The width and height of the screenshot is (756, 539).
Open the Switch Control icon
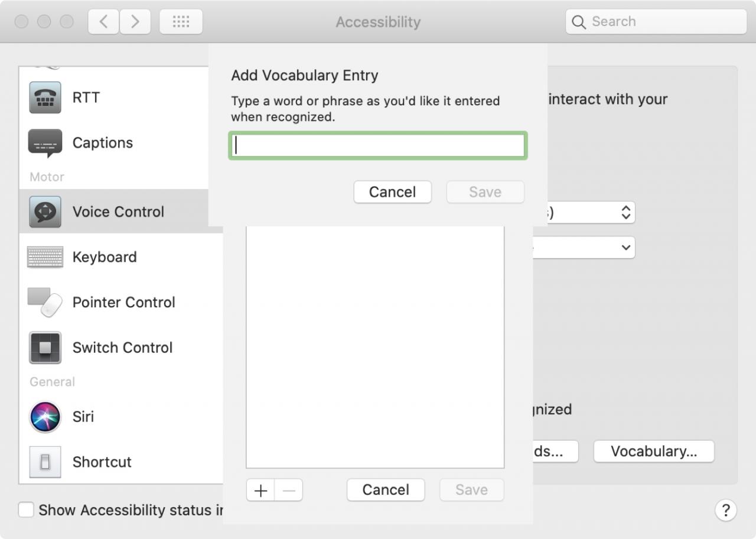(45, 348)
